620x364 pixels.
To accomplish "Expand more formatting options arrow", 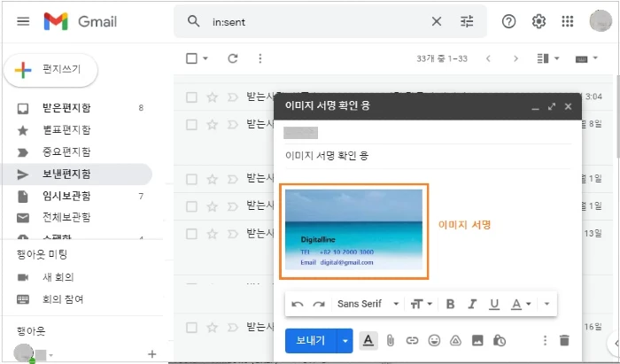I will point(546,304).
